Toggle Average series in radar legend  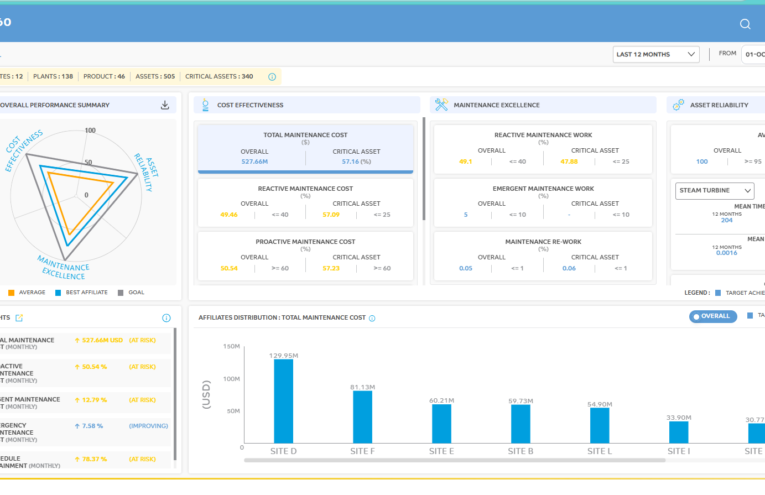tap(27, 293)
